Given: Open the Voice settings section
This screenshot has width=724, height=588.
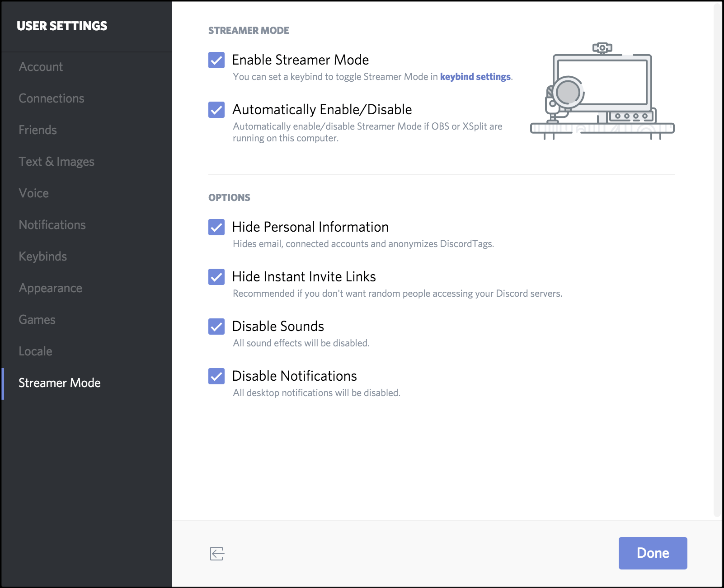Looking at the screenshot, I should 33,193.
